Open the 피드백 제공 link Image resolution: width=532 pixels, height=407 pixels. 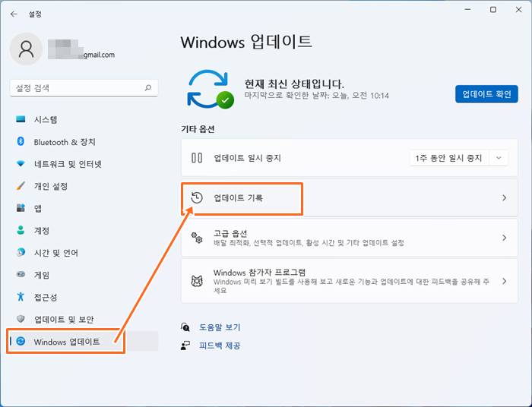point(220,345)
